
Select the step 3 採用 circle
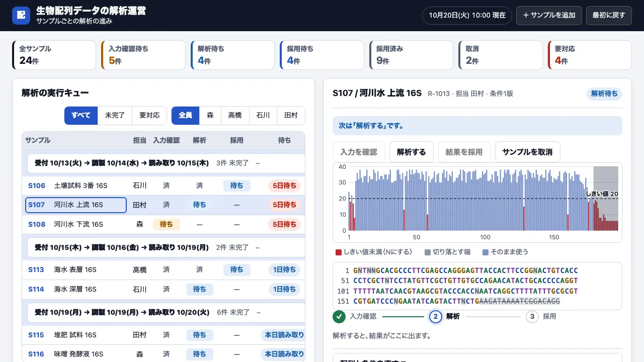point(532,317)
